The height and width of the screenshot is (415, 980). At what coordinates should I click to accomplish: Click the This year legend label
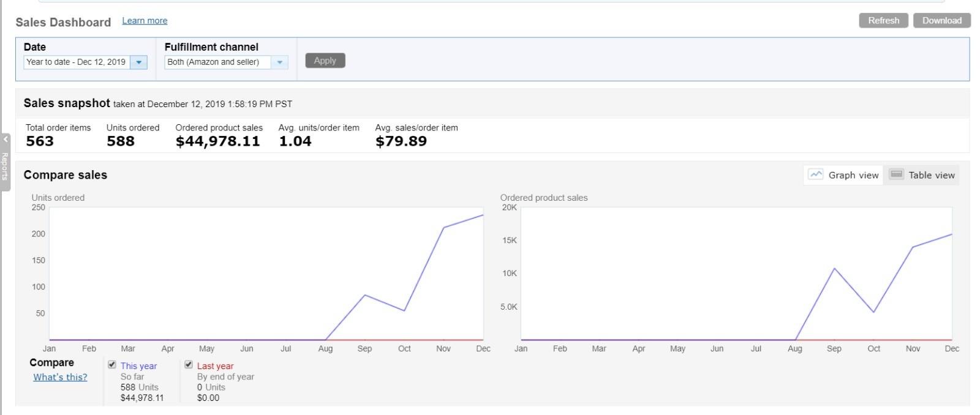click(x=138, y=366)
